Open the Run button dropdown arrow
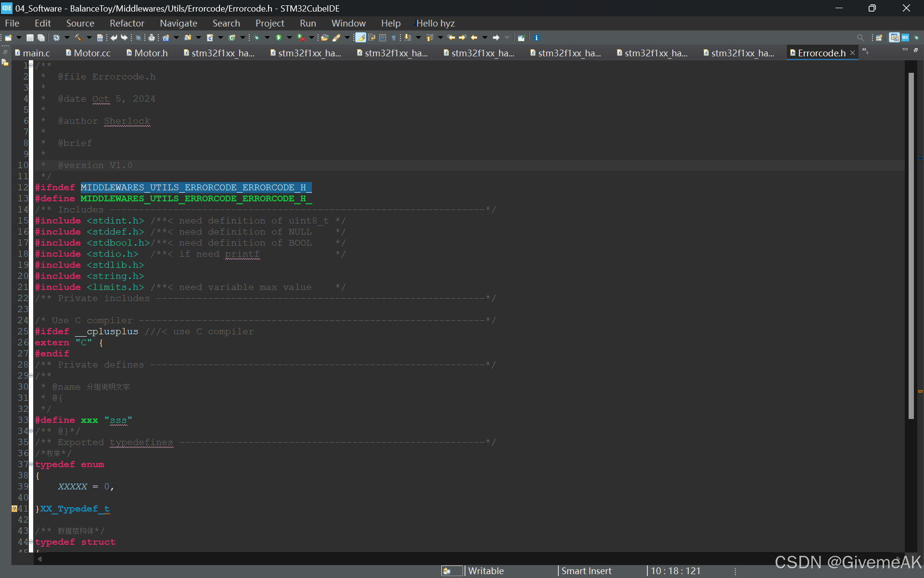 tap(289, 38)
